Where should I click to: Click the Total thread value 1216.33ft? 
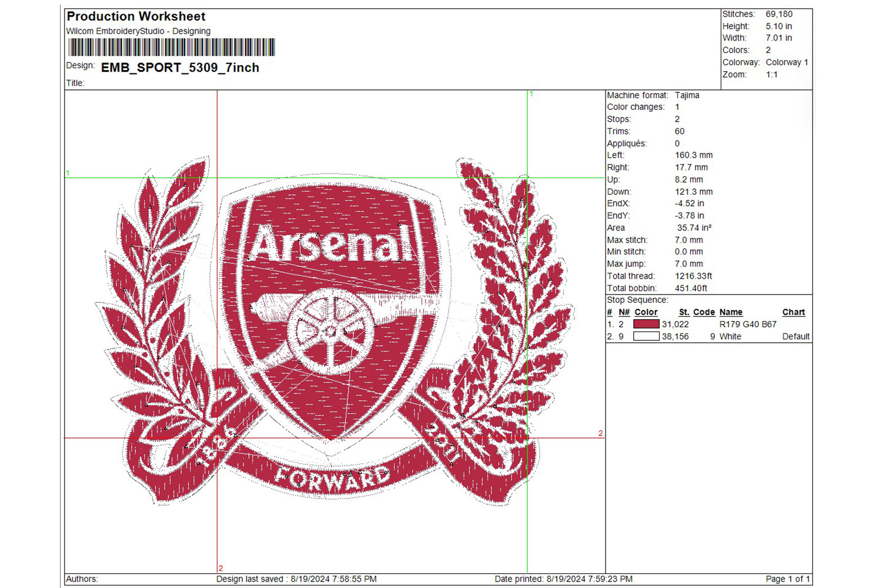tap(694, 276)
